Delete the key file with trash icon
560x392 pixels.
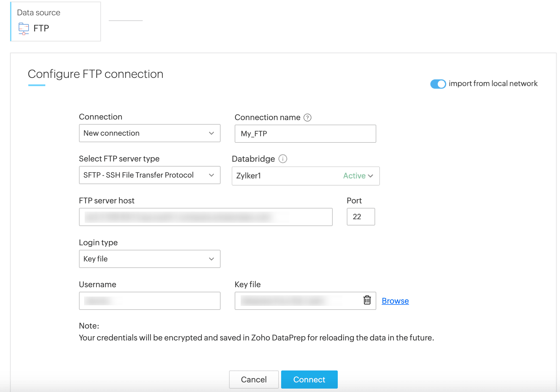(x=367, y=300)
